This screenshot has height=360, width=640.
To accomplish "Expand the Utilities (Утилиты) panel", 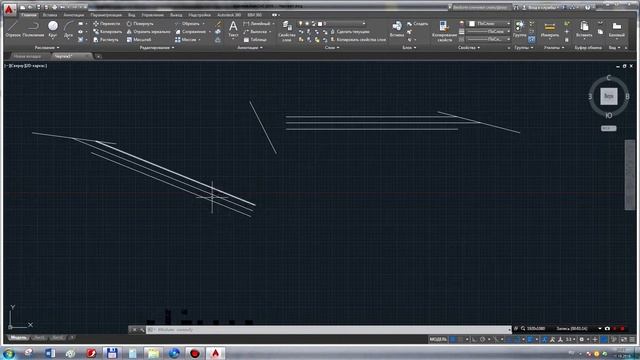I will pyautogui.click(x=554, y=48).
